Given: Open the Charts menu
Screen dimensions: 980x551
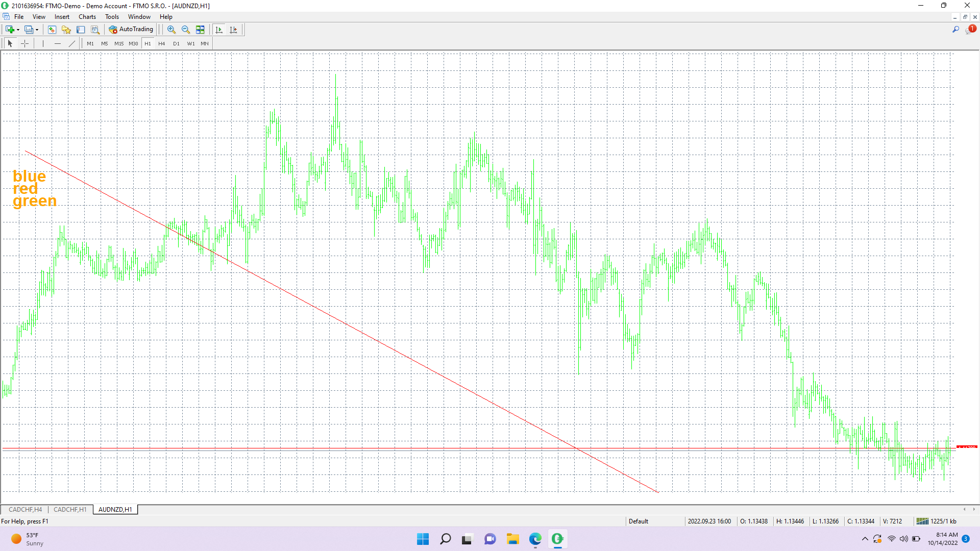Looking at the screenshot, I should (x=87, y=17).
